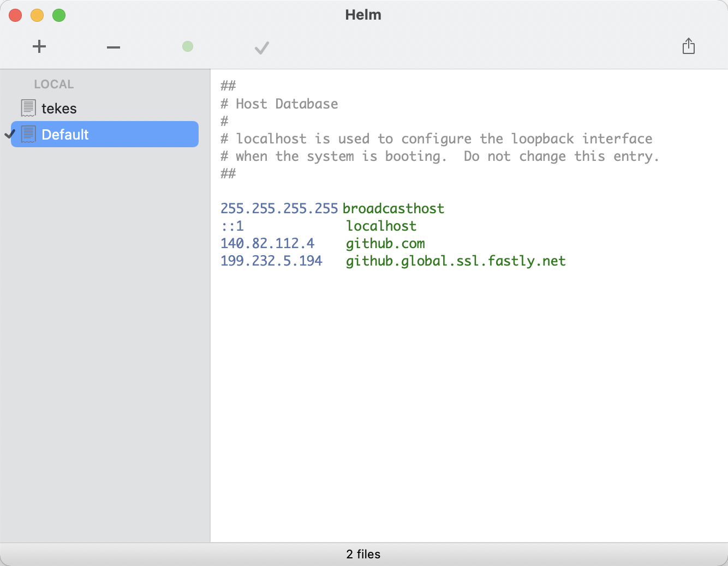
Task: Click the document icon beside tekes
Action: tap(28, 108)
